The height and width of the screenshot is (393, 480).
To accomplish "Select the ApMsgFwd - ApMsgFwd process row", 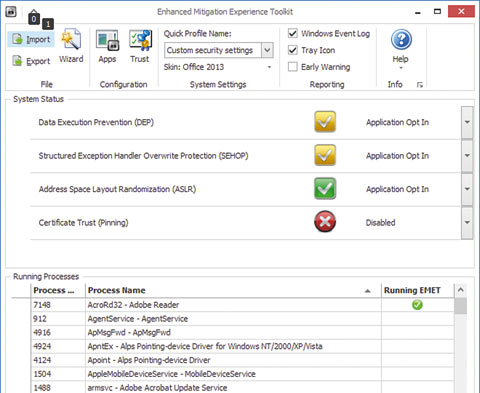I will [x=242, y=332].
